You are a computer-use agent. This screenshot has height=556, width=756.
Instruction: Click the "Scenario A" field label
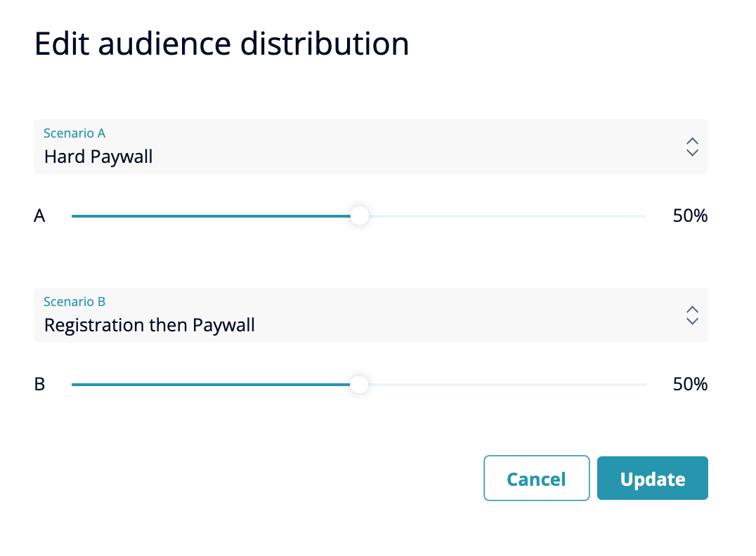(74, 133)
